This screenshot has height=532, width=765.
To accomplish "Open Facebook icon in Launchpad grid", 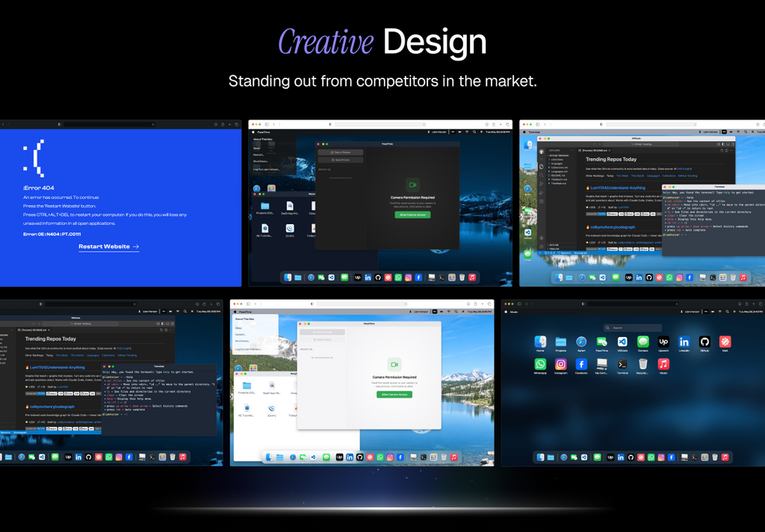I will coord(581,364).
